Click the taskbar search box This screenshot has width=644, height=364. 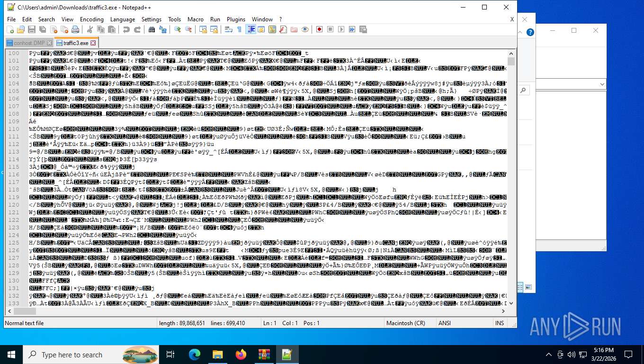pyautogui.click(x=90, y=355)
